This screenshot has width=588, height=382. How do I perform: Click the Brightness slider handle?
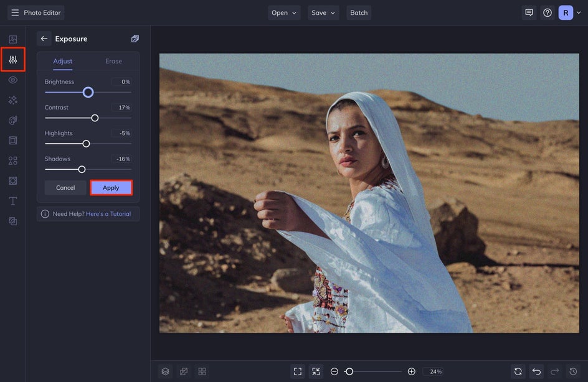coord(88,92)
